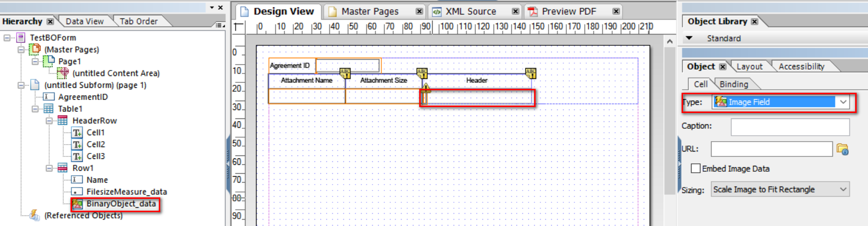Collapse the TestBOForm tree node
The height and width of the screenshot is (226, 868).
point(7,38)
